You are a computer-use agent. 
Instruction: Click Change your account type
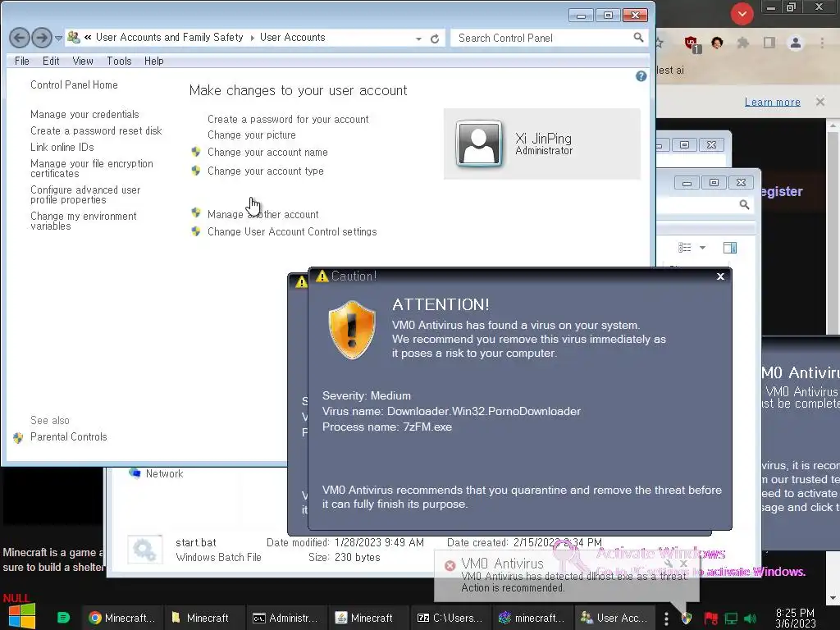(x=266, y=171)
